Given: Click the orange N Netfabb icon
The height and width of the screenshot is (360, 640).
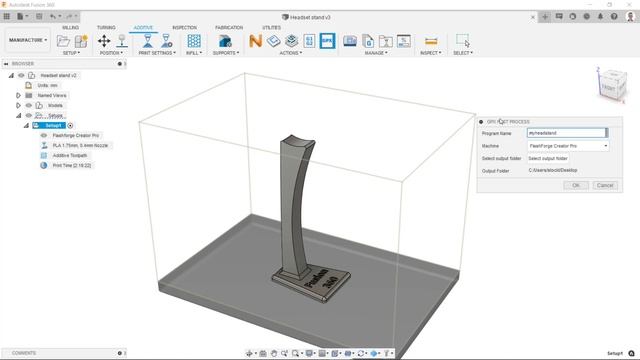Looking at the screenshot, I should point(256,41).
